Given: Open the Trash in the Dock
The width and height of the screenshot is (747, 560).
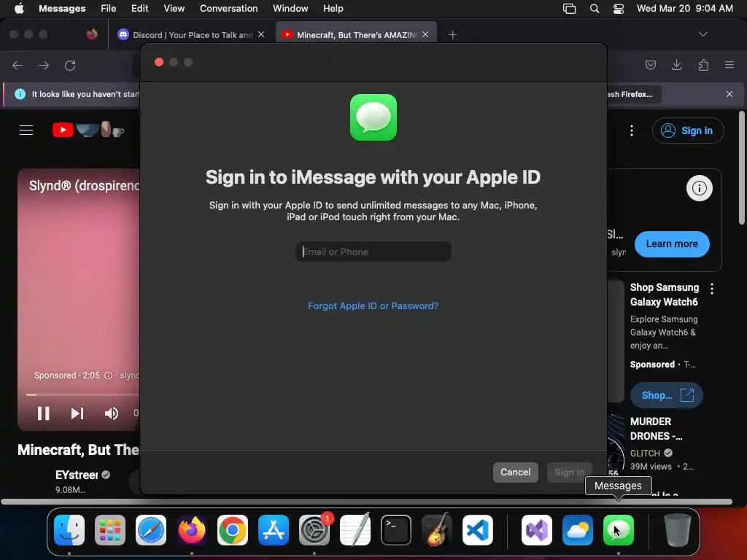Looking at the screenshot, I should (678, 530).
